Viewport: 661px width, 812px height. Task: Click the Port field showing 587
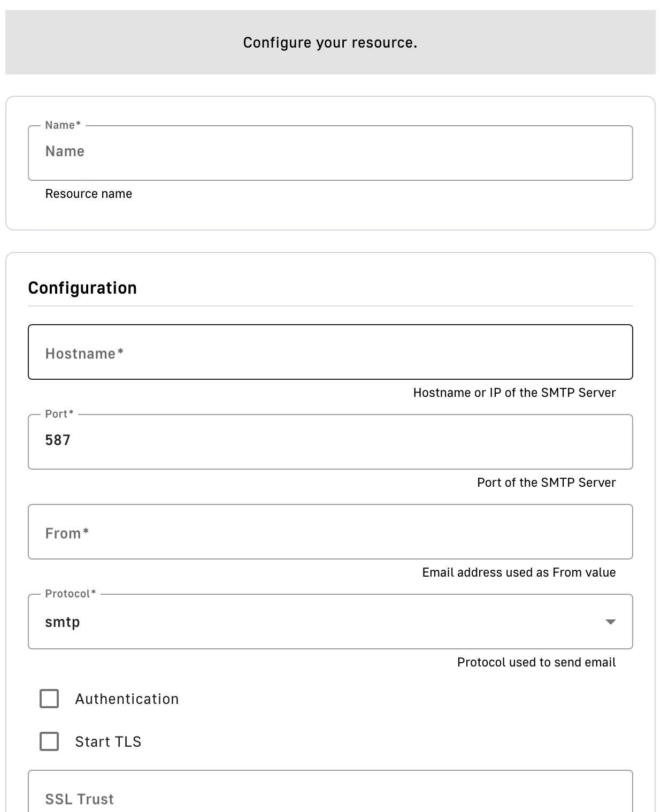coord(330,441)
